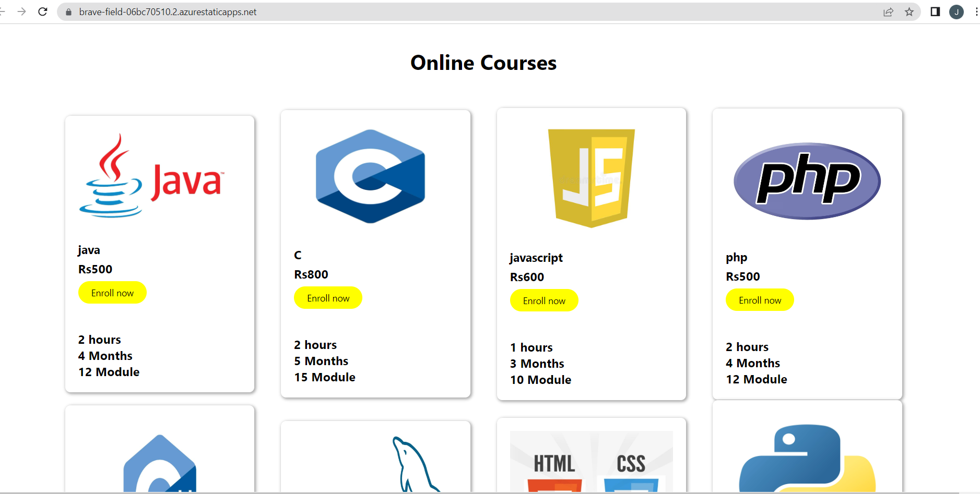Viewport: 980px width, 494px height.
Task: Click the browser share icon
Action: pos(889,11)
